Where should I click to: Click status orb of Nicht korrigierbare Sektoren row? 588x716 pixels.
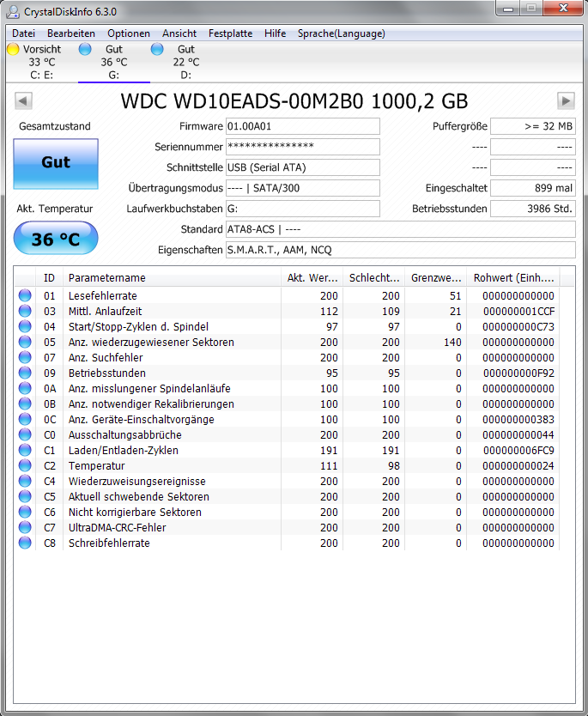click(25, 512)
